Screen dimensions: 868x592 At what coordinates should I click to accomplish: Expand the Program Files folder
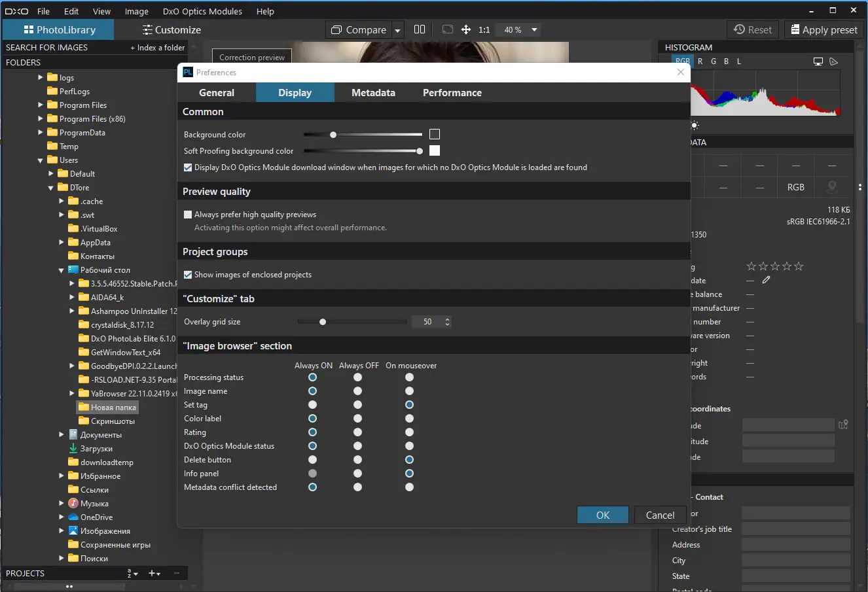click(41, 105)
